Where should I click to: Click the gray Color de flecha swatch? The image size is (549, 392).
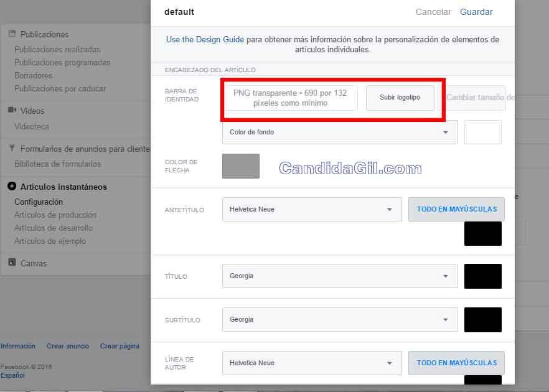coord(241,166)
